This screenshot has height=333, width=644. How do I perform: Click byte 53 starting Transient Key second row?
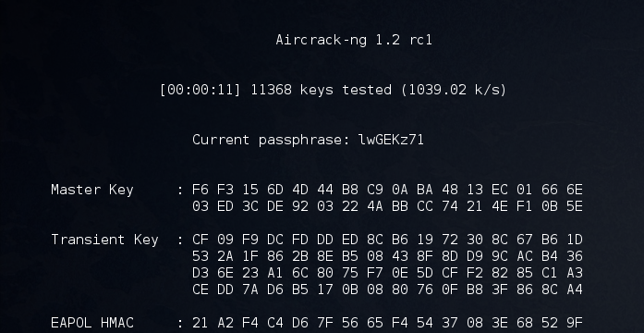pos(200,256)
